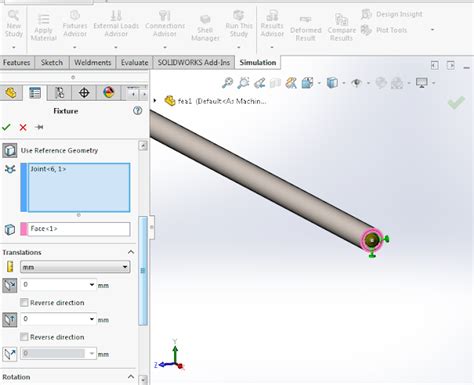Image resolution: width=474 pixels, height=385 pixels.
Task: Open New Study dropdown arrow
Action: [x=14, y=47]
